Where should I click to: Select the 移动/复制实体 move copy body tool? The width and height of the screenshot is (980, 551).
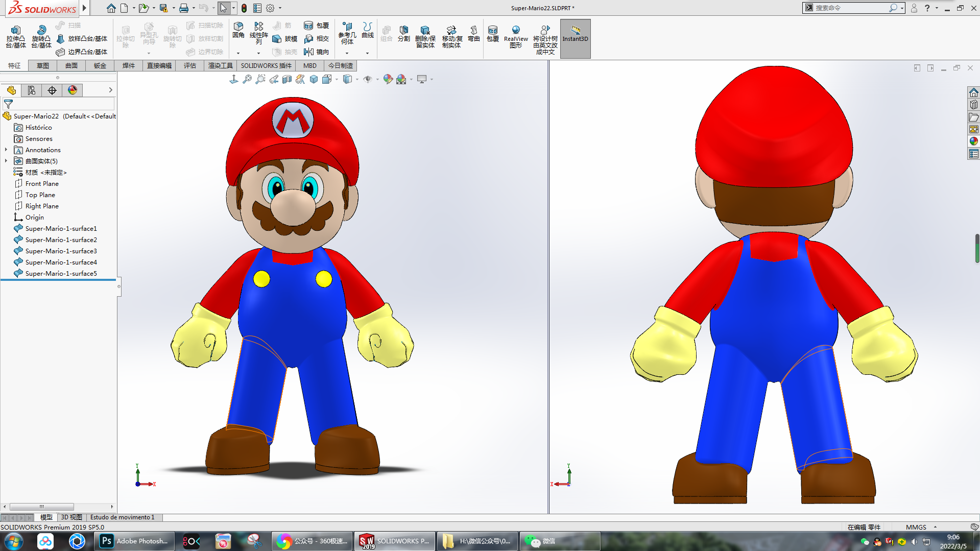pyautogui.click(x=452, y=37)
